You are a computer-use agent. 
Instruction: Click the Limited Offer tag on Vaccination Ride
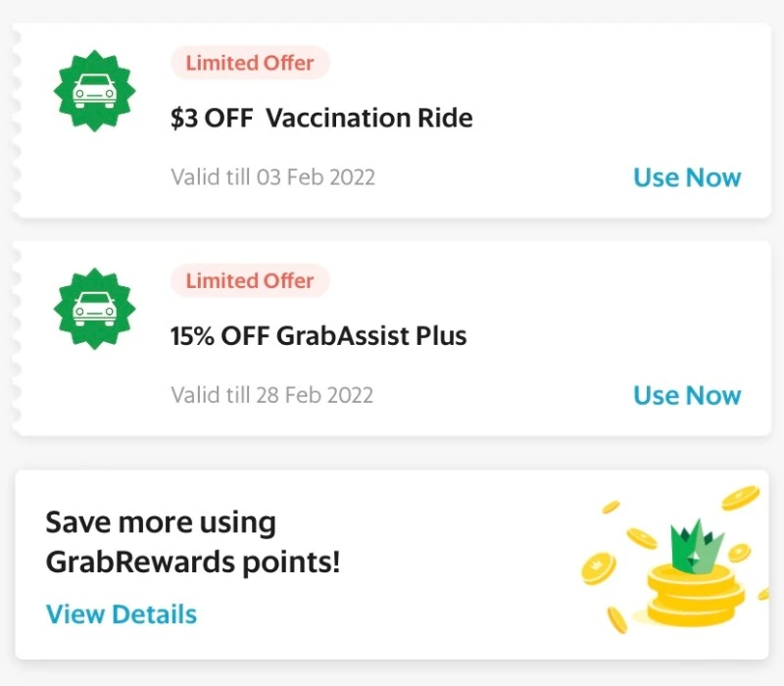250,64
